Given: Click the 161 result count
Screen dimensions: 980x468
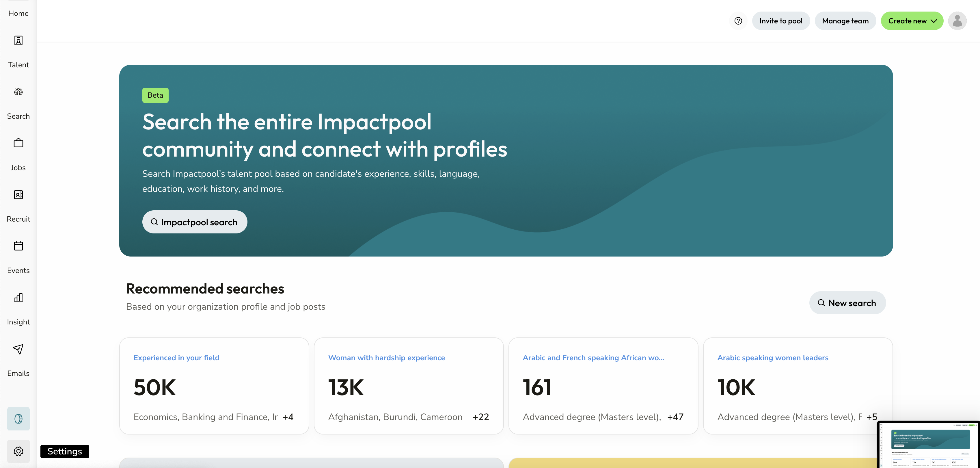Looking at the screenshot, I should [537, 387].
